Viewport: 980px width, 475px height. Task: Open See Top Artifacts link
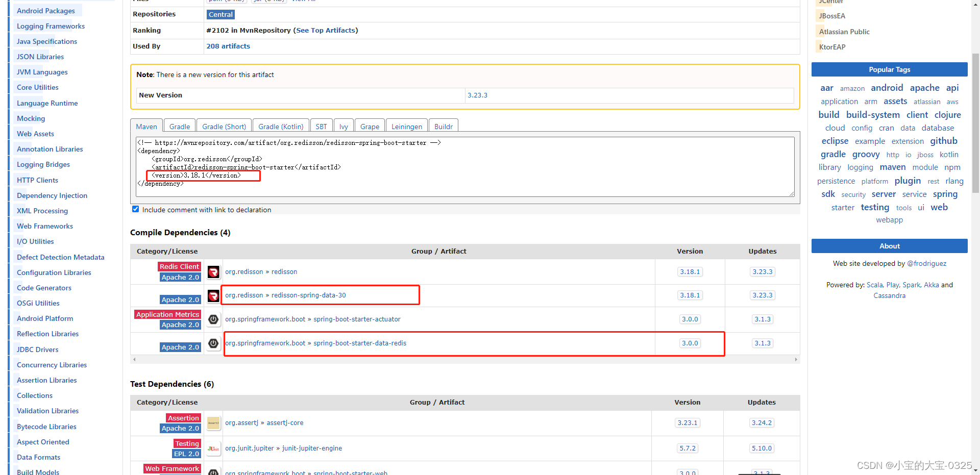(x=326, y=30)
